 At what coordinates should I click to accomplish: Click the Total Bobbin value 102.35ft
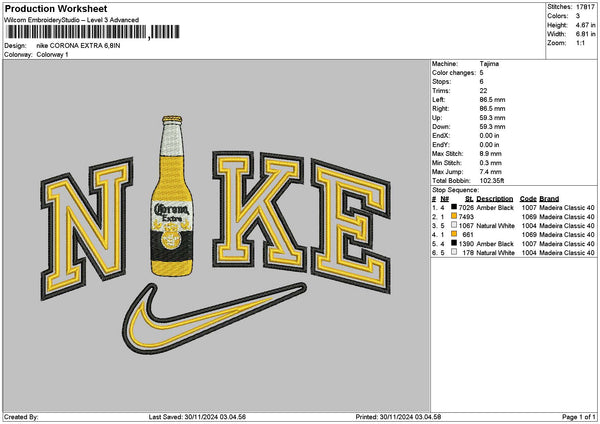tap(492, 181)
